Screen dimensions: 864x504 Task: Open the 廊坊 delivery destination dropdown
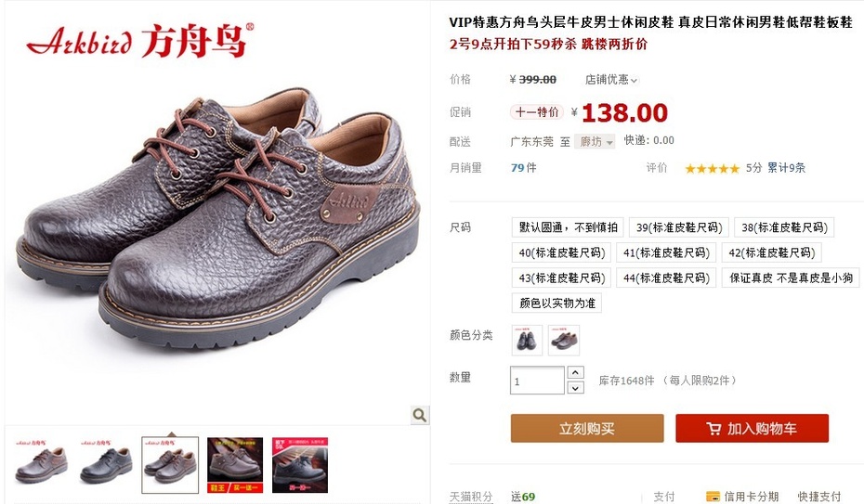[595, 142]
